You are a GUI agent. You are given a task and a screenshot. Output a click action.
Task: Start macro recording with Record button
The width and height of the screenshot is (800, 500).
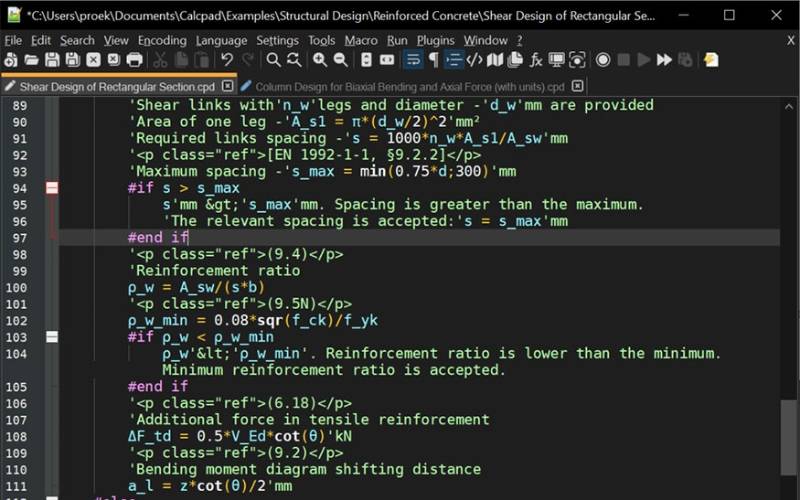pyautogui.click(x=603, y=61)
